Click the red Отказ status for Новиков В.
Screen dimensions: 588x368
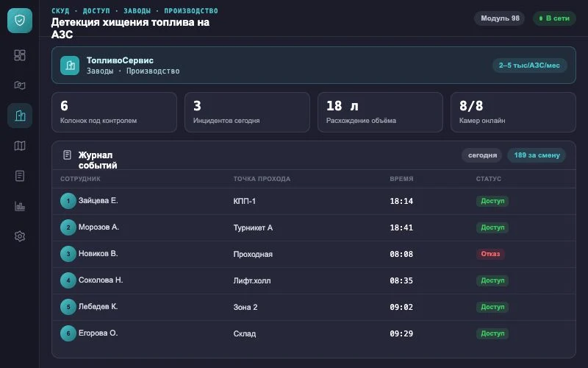(490, 254)
